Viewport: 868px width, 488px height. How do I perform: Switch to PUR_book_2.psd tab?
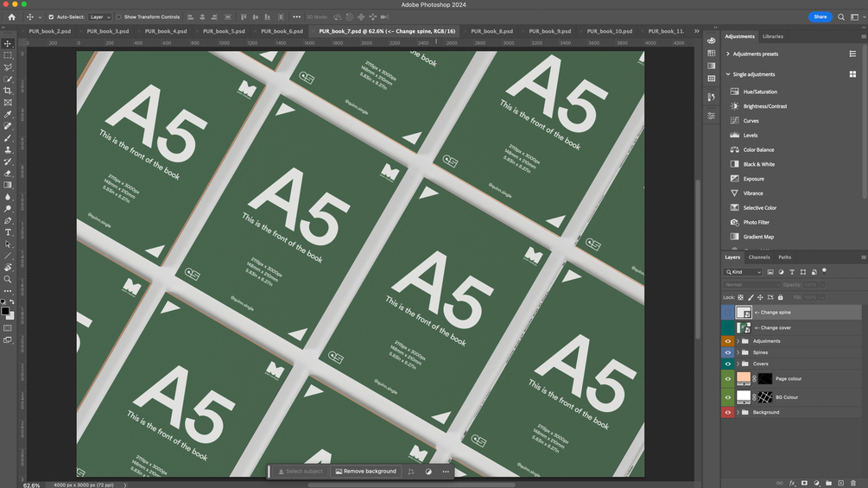click(50, 32)
